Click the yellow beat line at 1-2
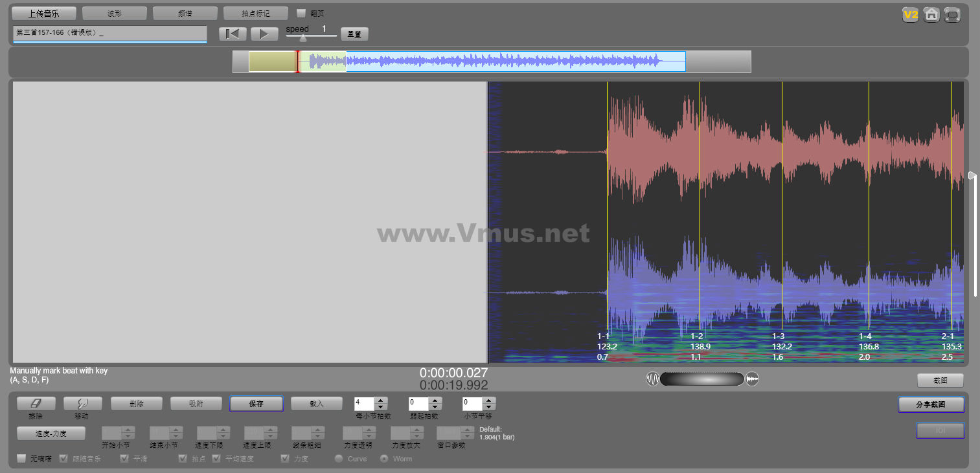The height and width of the screenshot is (473, 980). click(700, 207)
